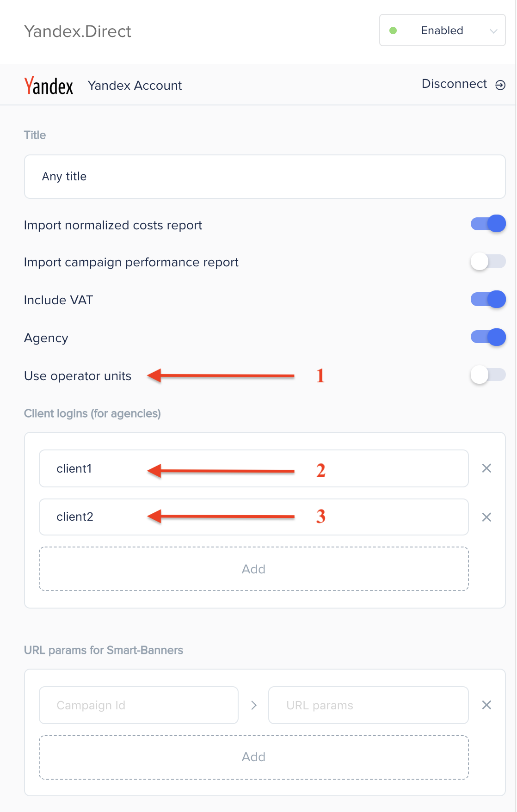Add a new Smart-Banners URL params row
Image resolution: width=517 pixels, height=812 pixels.
[254, 757]
